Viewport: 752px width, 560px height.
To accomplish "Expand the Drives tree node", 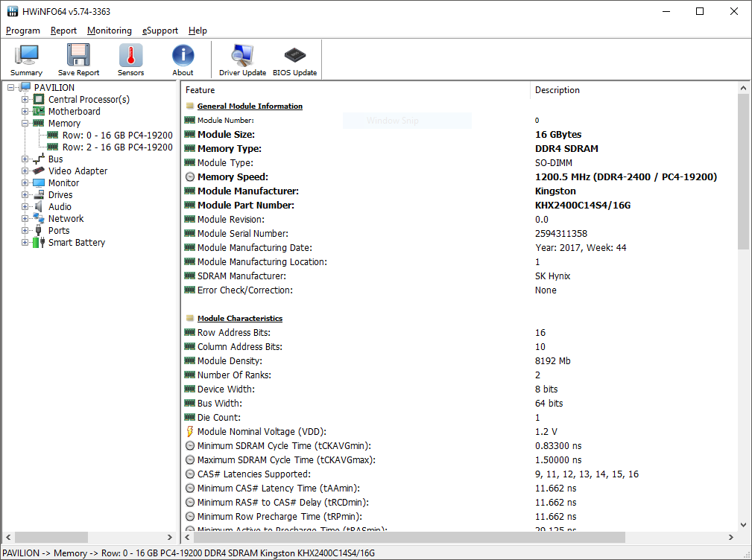I will (x=25, y=195).
